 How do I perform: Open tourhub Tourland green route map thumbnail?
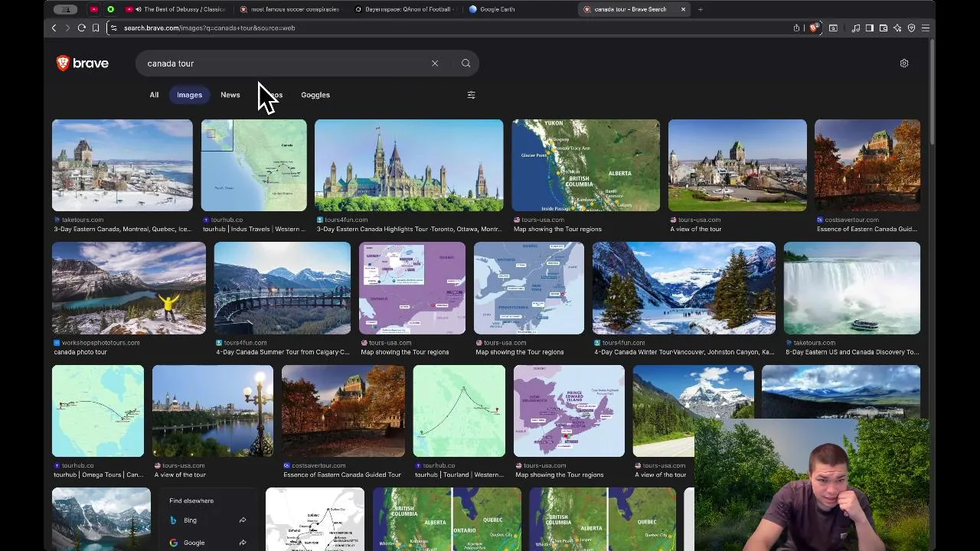pos(459,411)
